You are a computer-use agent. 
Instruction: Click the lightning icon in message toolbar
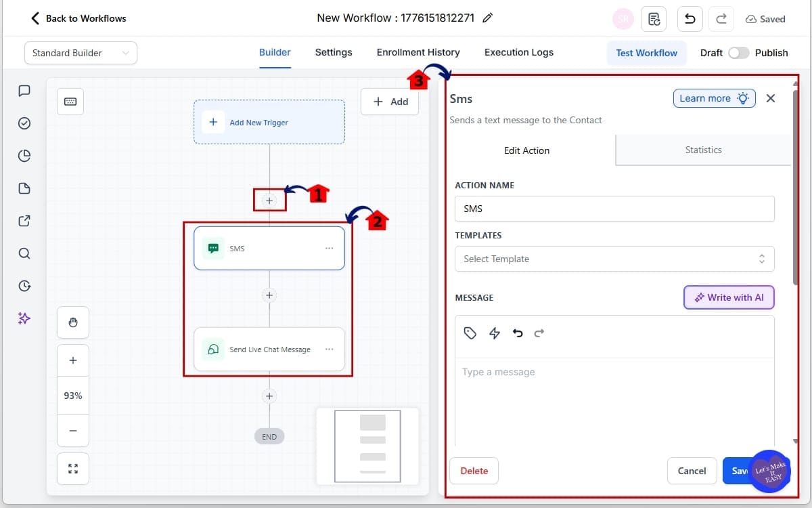(494, 333)
